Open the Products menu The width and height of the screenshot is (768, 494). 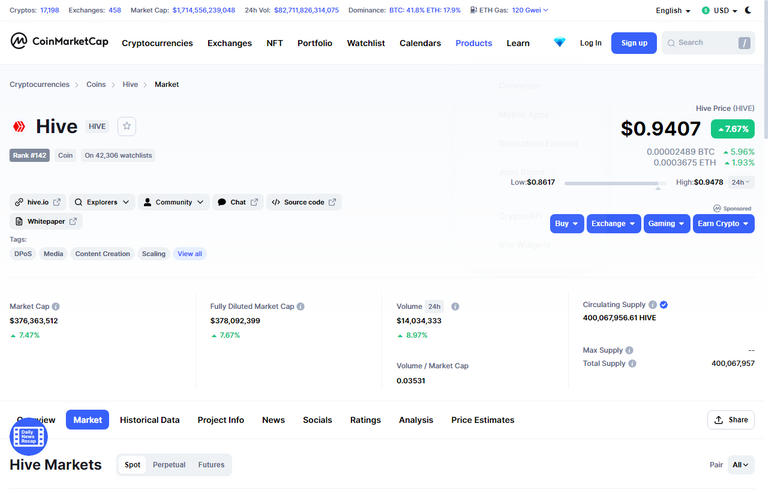(474, 43)
